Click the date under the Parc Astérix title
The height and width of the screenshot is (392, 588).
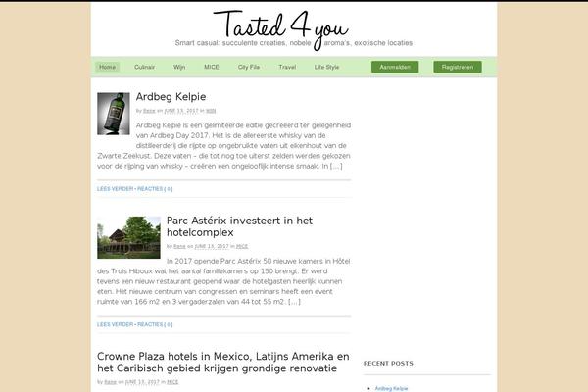pyautogui.click(x=212, y=246)
